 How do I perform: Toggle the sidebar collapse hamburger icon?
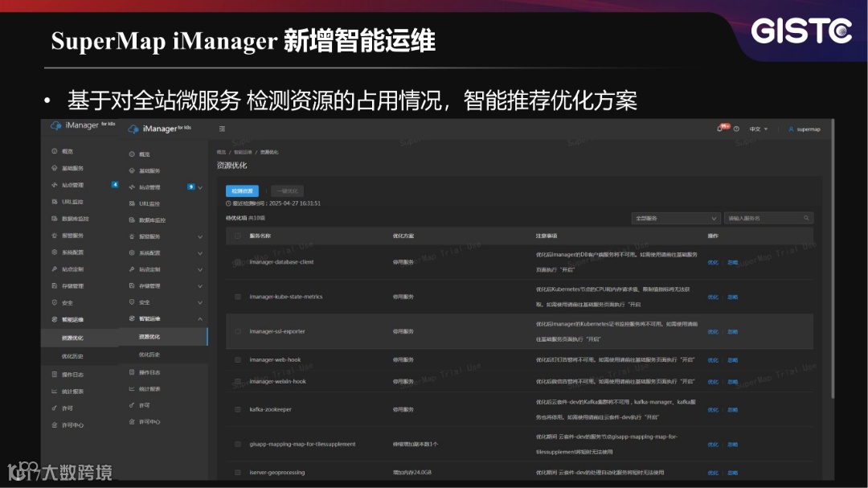222,129
